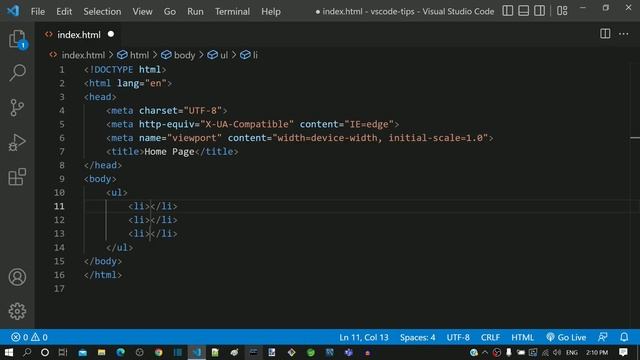Open the Customize Layout icon

562,11
